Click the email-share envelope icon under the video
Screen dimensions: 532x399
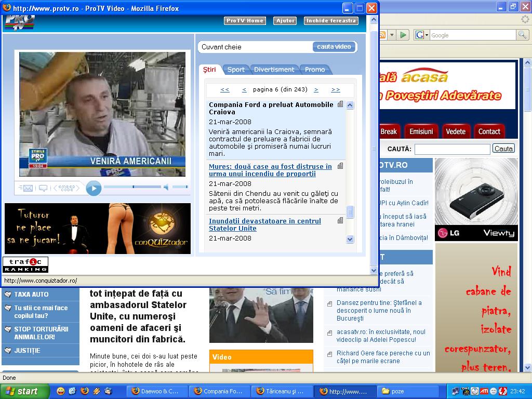(x=26, y=188)
